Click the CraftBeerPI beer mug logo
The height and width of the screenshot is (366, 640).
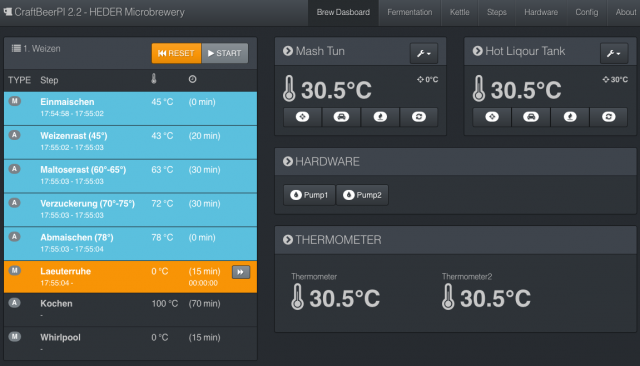pos(8,12)
